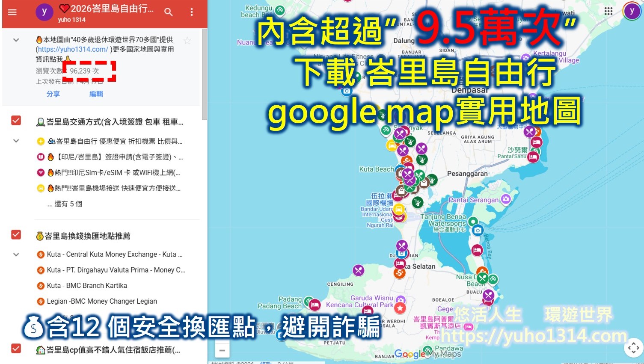Select the Tanjung Benoa Watersports green pin

coord(473,222)
